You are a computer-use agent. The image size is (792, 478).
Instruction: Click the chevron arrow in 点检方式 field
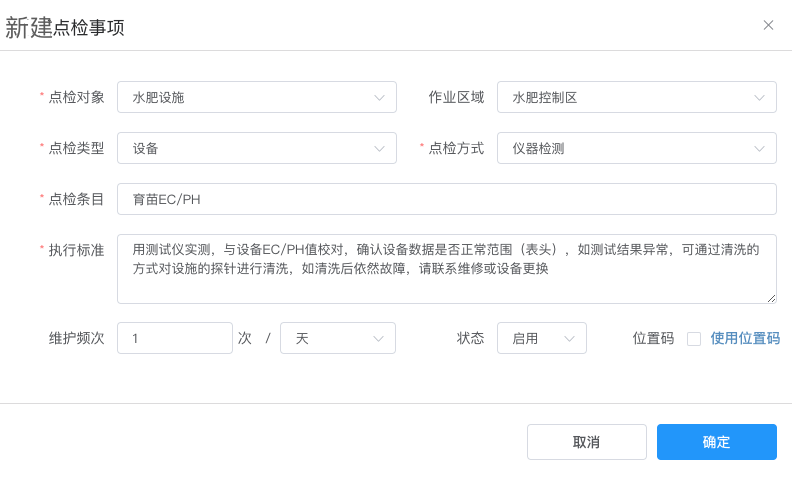coord(759,149)
